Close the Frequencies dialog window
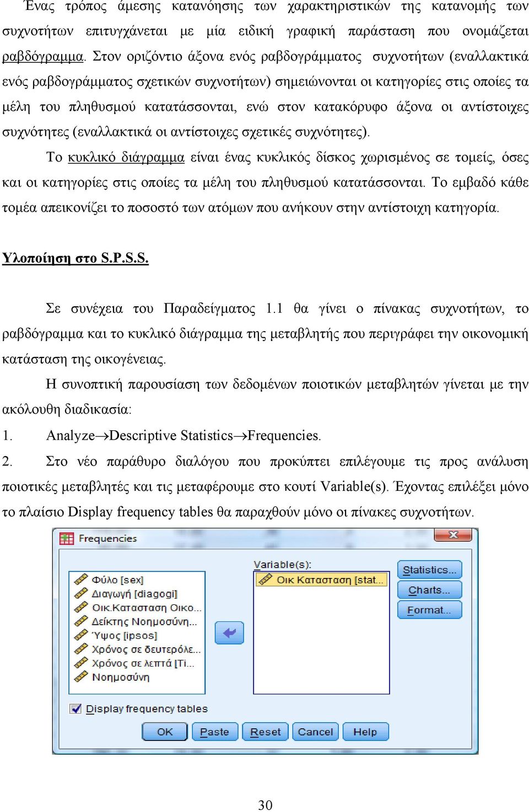The width and height of the screenshot is (529, 812). 453,535
